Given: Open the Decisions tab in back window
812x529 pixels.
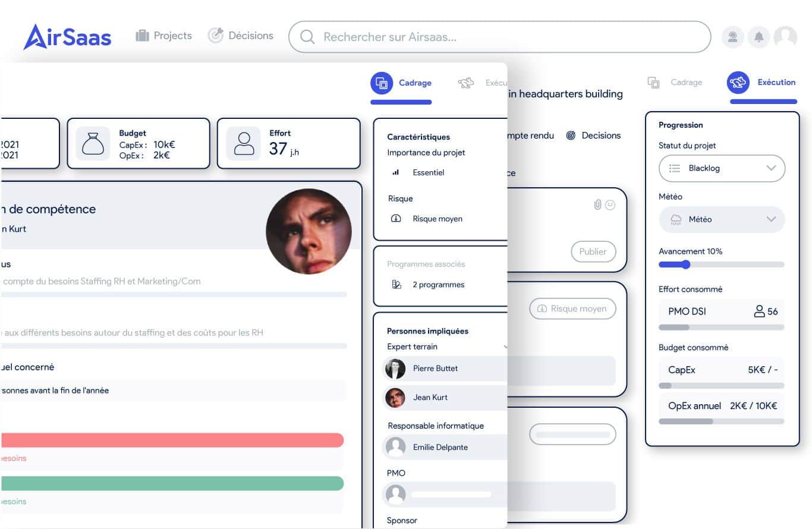Looking at the screenshot, I should click(593, 136).
